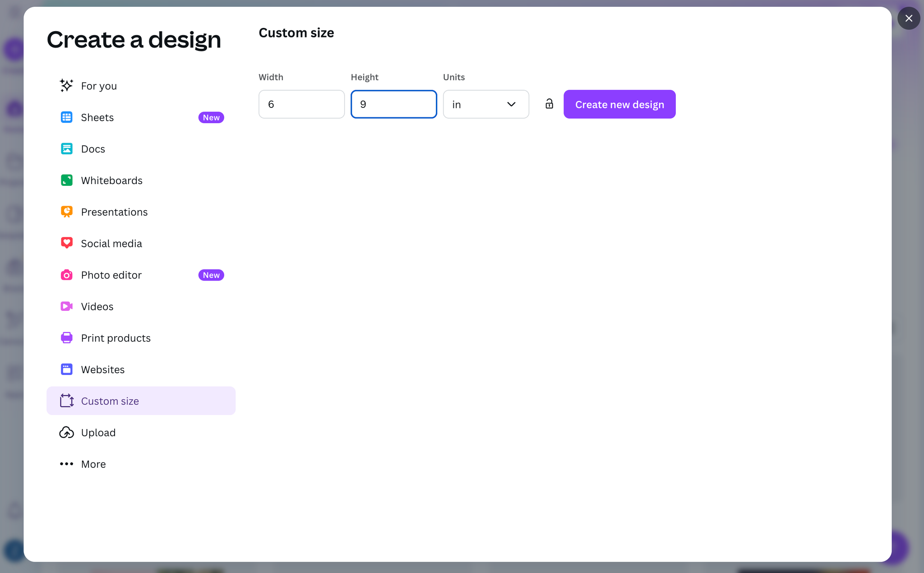The width and height of the screenshot is (924, 573).
Task: Open the Units dropdown
Action: 486,104
